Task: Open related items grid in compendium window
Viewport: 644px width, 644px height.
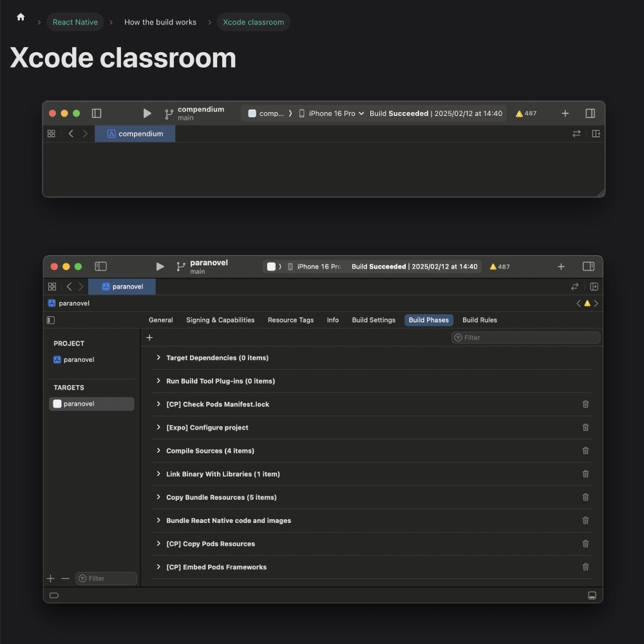Action: pyautogui.click(x=52, y=134)
